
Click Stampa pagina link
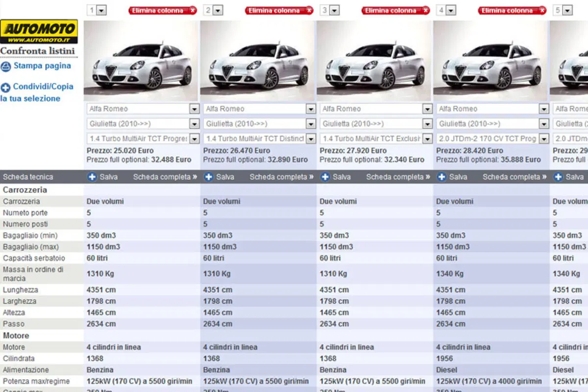(x=42, y=66)
